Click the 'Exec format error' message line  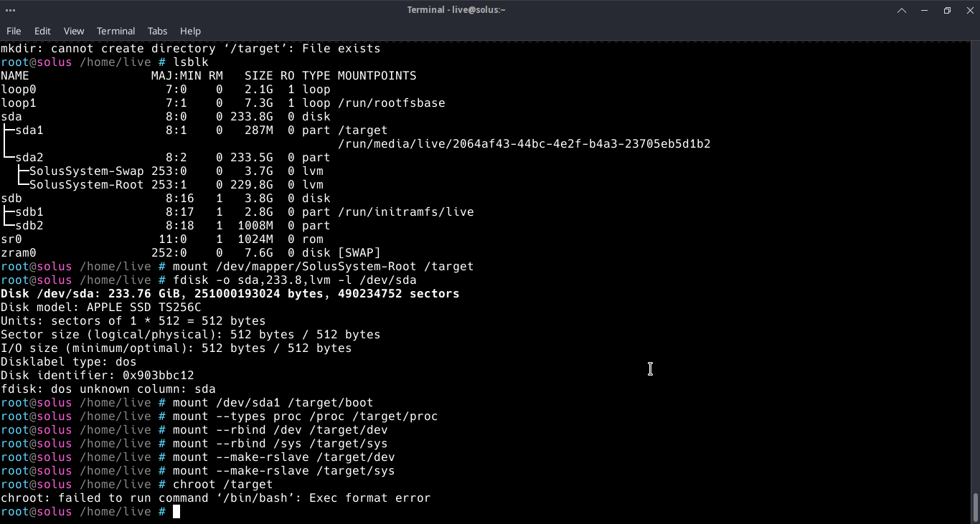[x=215, y=498]
